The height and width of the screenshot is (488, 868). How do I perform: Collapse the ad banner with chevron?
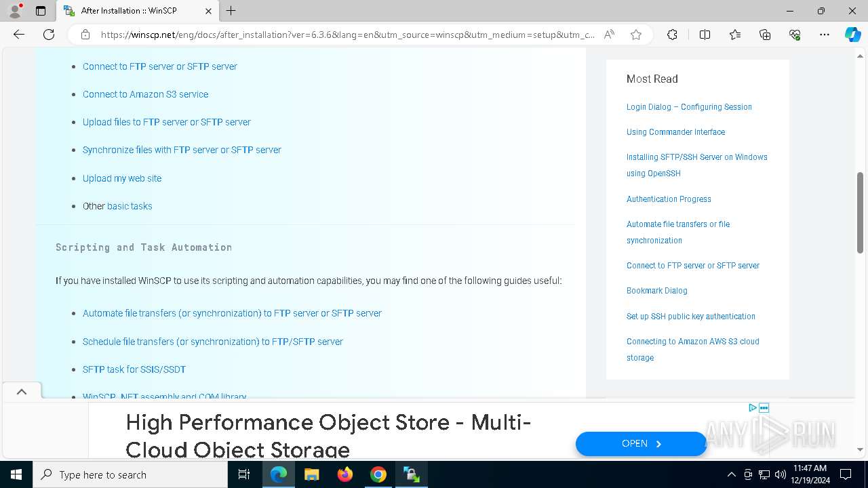pos(22,392)
